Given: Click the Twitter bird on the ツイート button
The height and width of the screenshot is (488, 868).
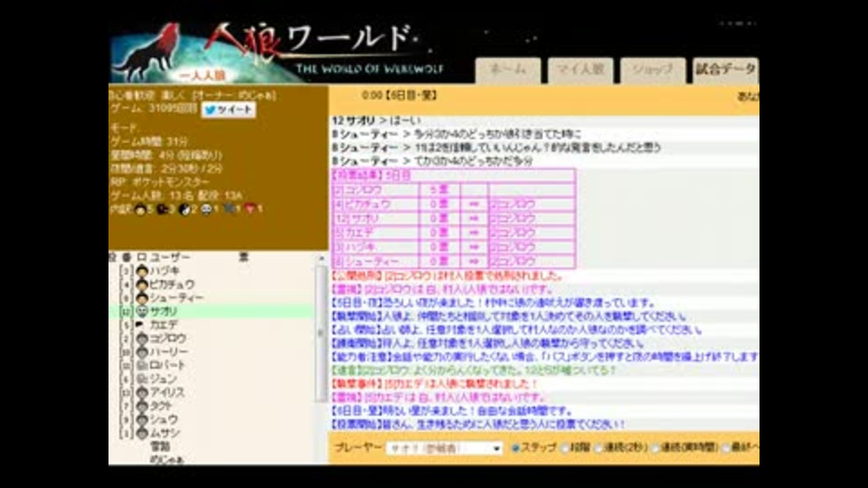Looking at the screenshot, I should coord(210,110).
